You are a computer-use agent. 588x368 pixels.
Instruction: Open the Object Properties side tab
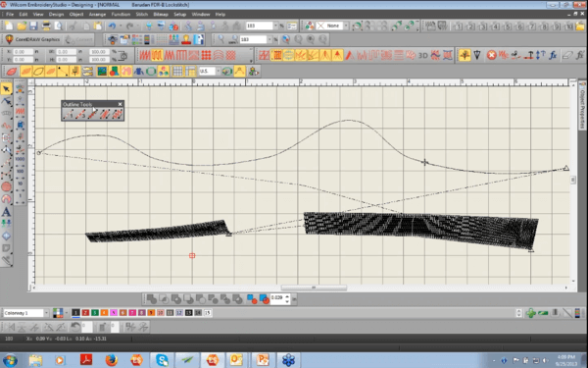(x=582, y=105)
